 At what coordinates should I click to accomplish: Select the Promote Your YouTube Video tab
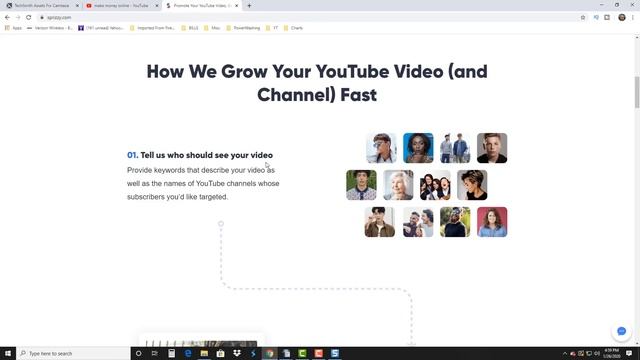202,6
